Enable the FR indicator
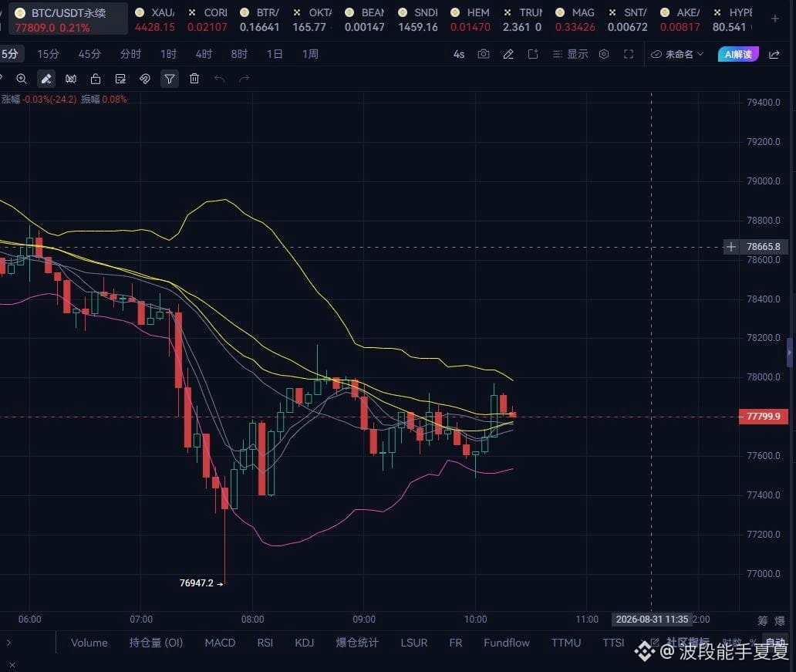The image size is (796, 672). click(x=456, y=643)
